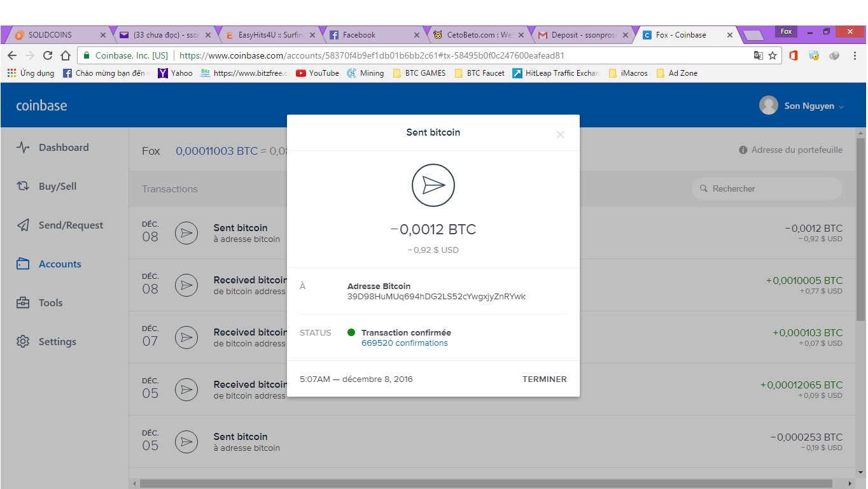Click the Accounts wallet icon
Image resolution: width=868 pixels, height=489 pixels.
(x=23, y=264)
